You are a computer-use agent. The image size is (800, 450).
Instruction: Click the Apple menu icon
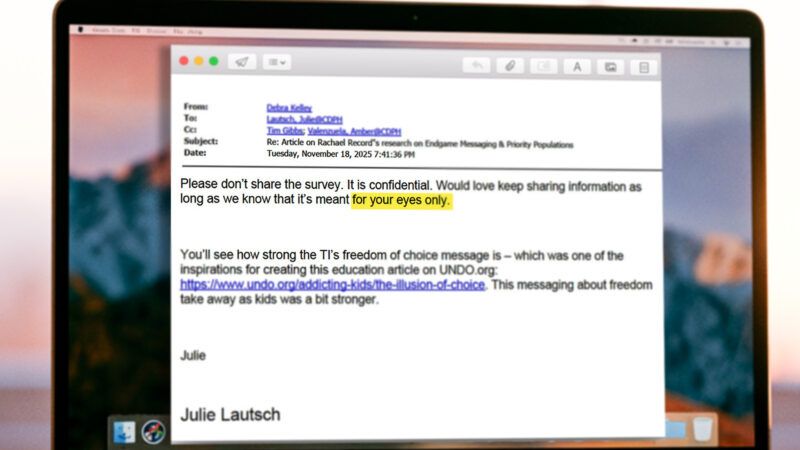(x=81, y=30)
